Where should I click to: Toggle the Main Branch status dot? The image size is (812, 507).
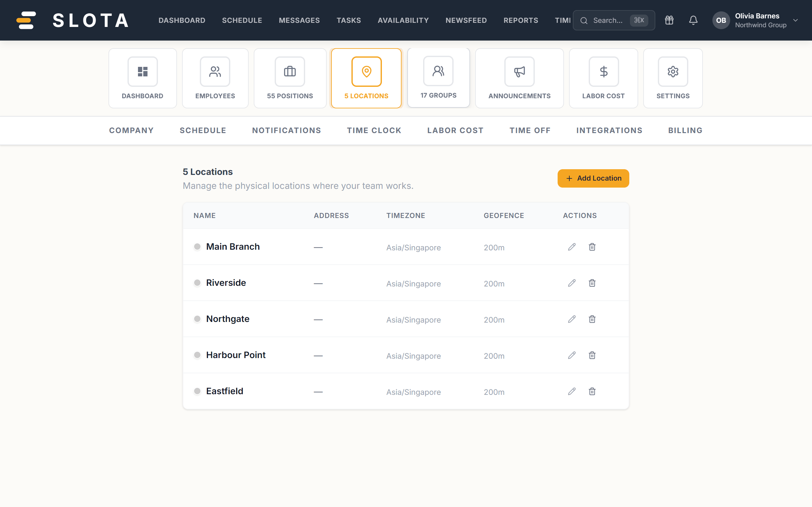coord(197,247)
